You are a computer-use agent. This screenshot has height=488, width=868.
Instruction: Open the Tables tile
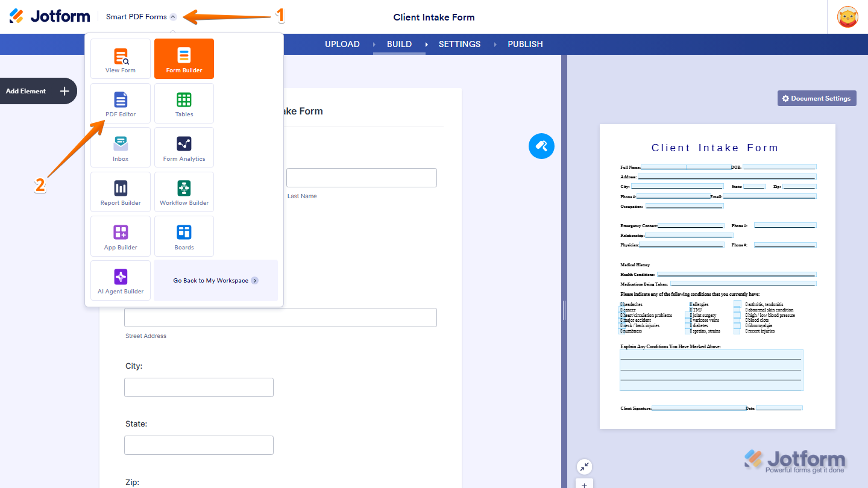point(184,104)
